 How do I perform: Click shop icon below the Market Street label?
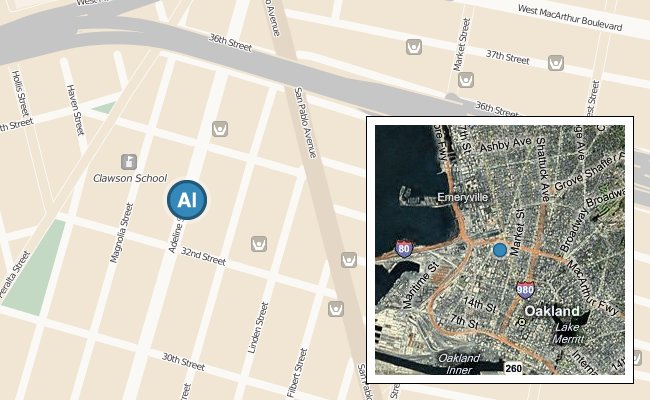click(466, 80)
